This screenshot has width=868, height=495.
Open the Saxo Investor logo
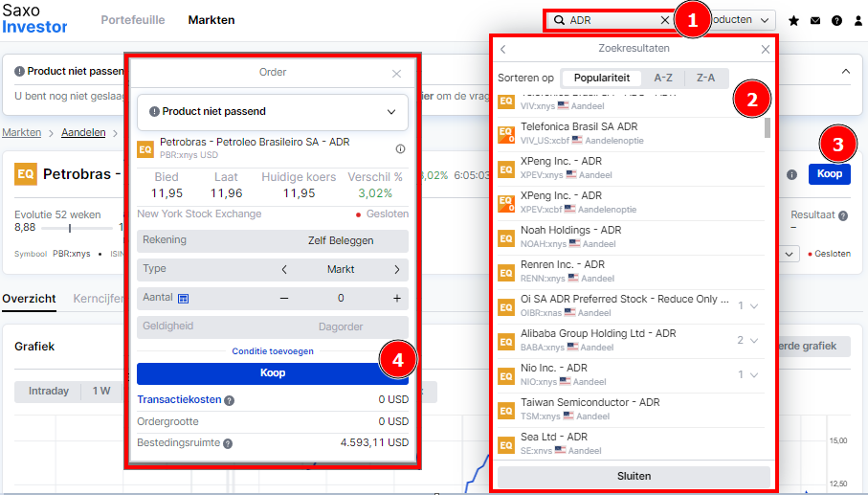[x=34, y=19]
